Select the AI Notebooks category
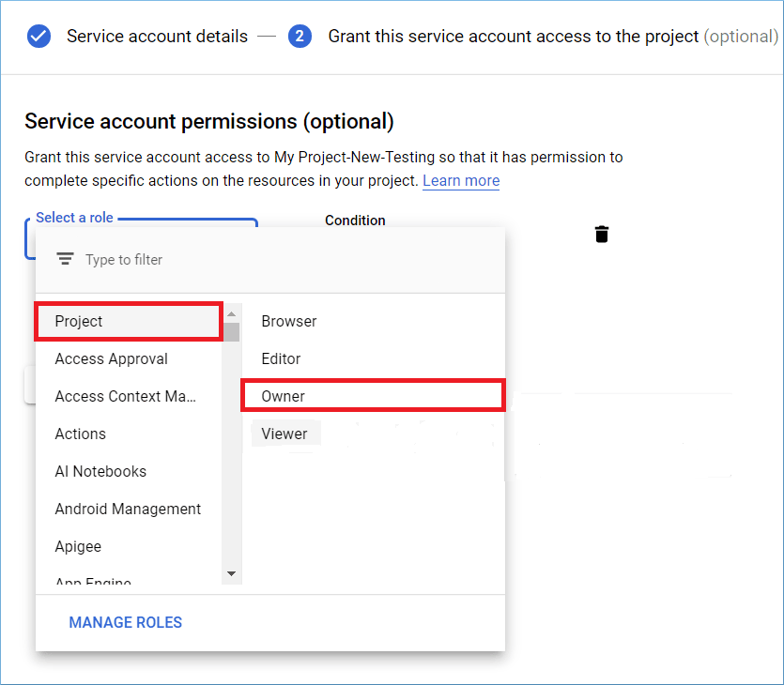The image size is (784, 685). click(x=129, y=471)
